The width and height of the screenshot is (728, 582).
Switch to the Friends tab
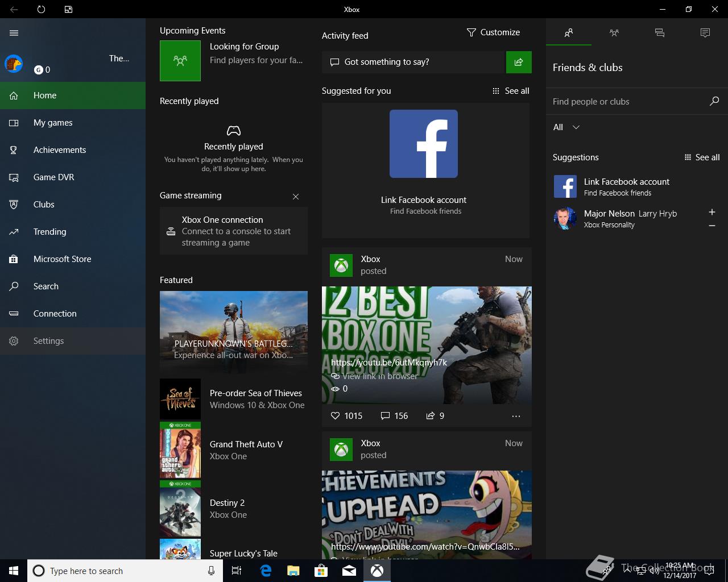569,33
